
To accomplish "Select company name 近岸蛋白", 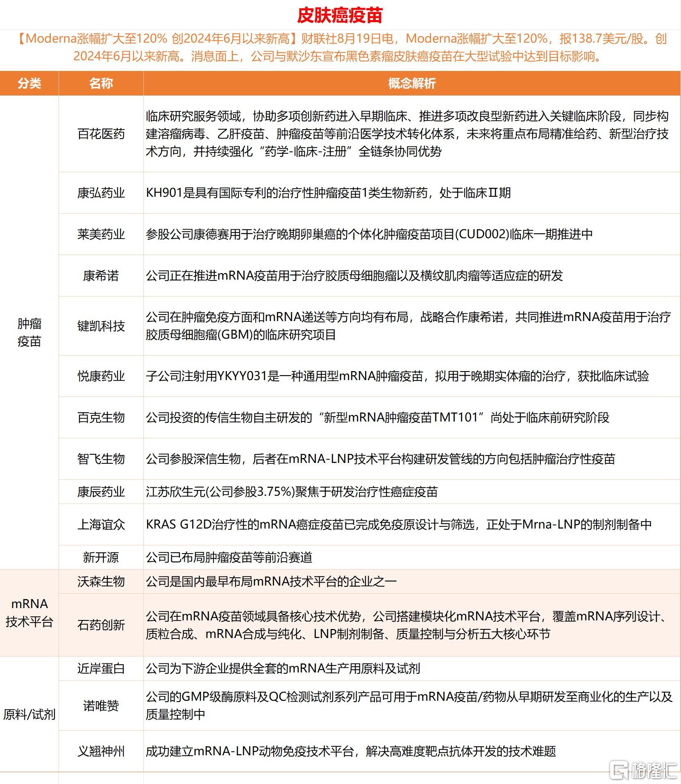I will [x=101, y=668].
